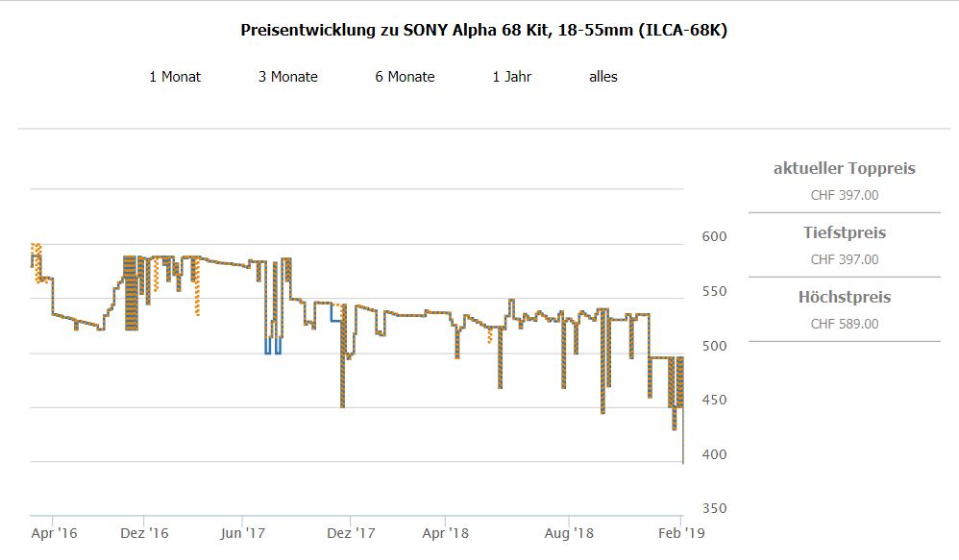959x560 pixels.
Task: Click the 600 y-axis price label
Action: coord(712,236)
